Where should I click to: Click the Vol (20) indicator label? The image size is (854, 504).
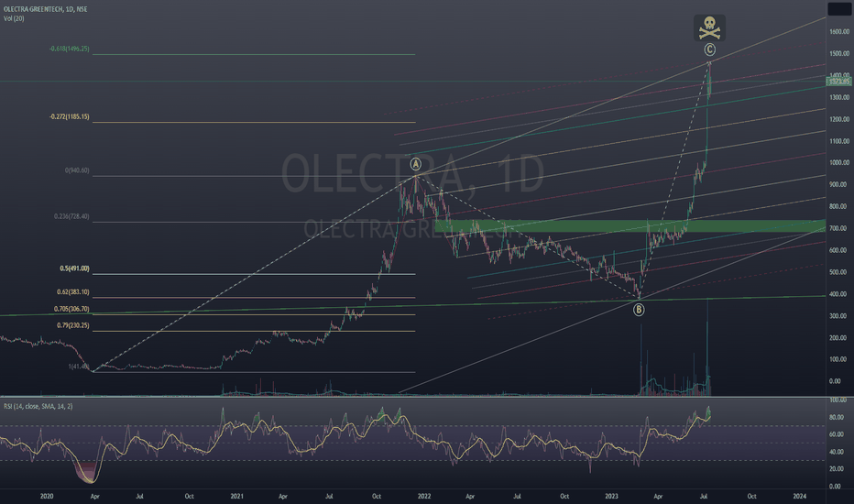point(14,18)
